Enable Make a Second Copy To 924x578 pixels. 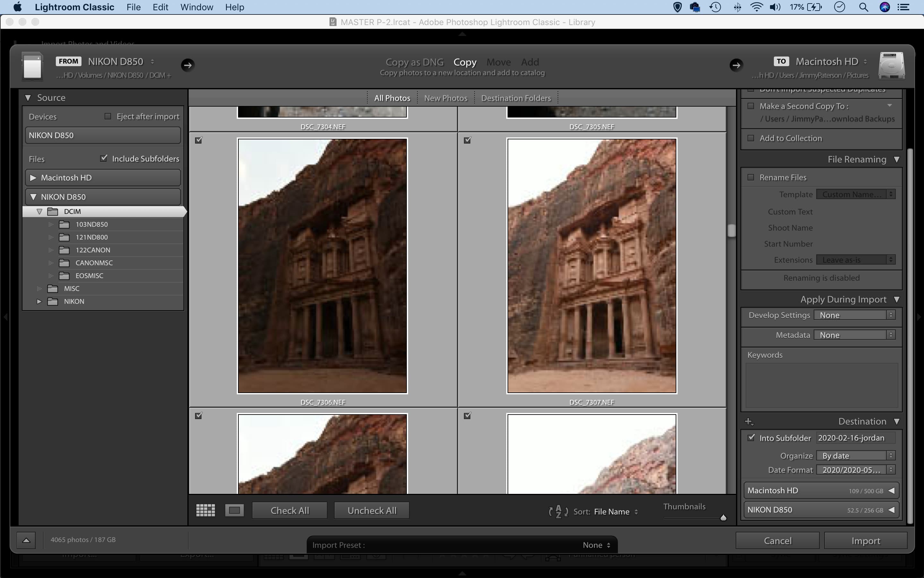751,106
